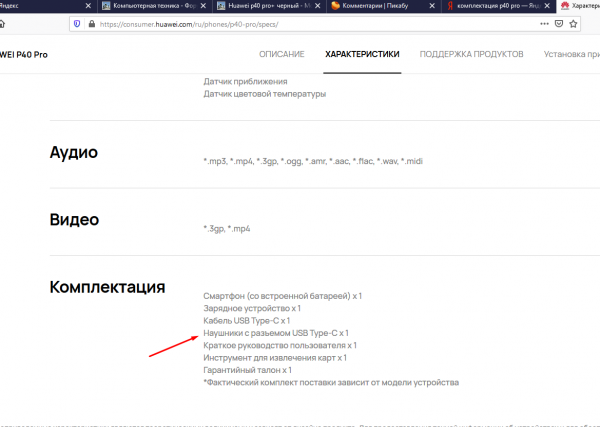Click the Установка navigation link
Viewport: 600px width, 427px height.
point(570,53)
